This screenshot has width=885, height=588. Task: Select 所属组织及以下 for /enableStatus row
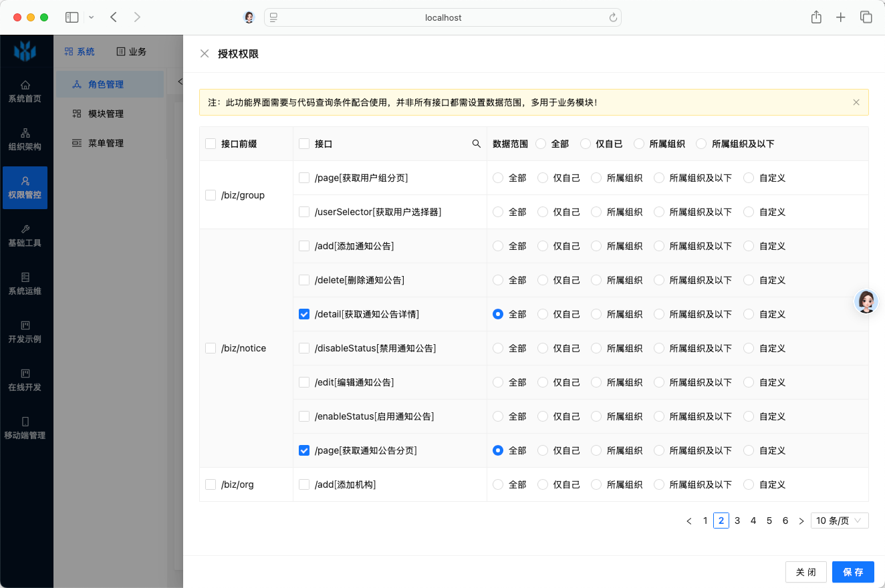pos(659,416)
